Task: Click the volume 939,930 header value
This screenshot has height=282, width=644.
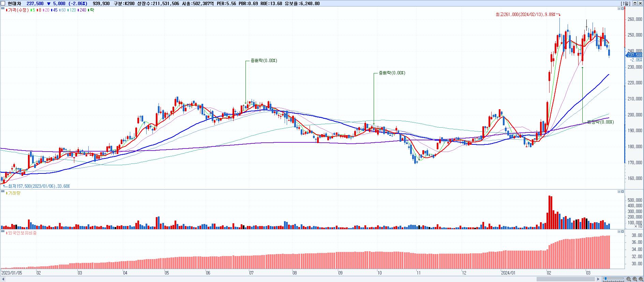Action: coord(101,3)
